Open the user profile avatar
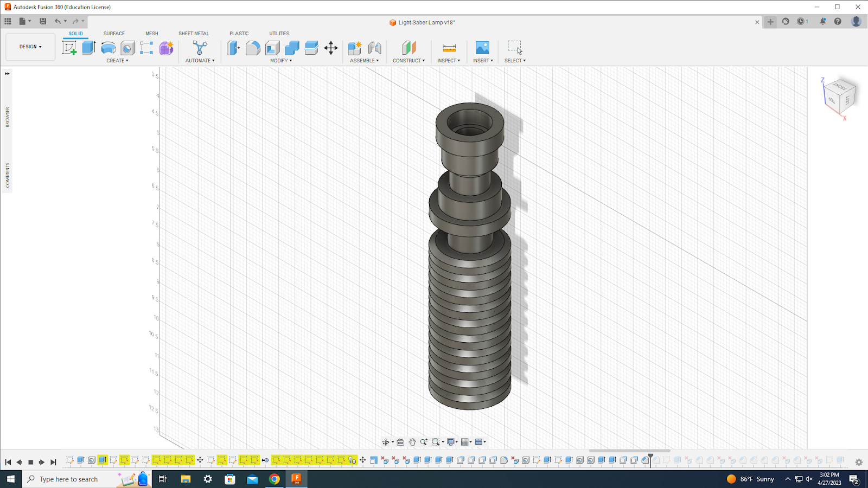 856,21
